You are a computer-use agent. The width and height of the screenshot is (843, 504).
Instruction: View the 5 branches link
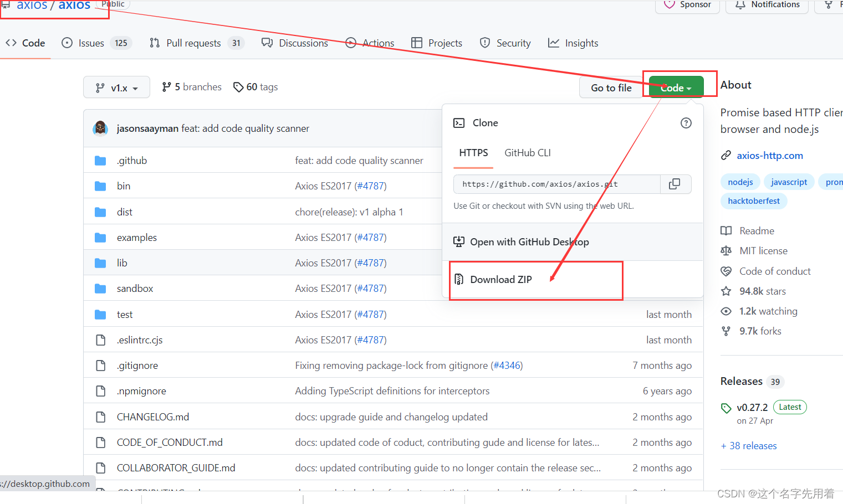192,87
